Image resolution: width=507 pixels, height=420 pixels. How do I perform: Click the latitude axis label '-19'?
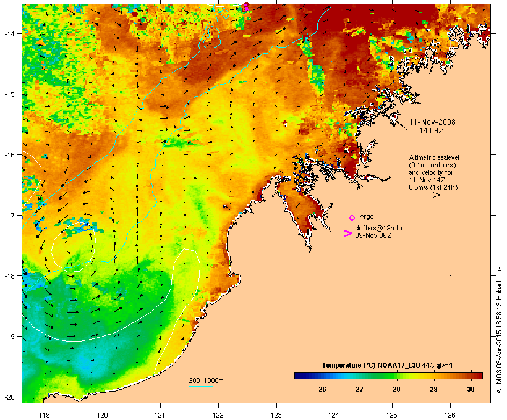[x=9, y=337]
